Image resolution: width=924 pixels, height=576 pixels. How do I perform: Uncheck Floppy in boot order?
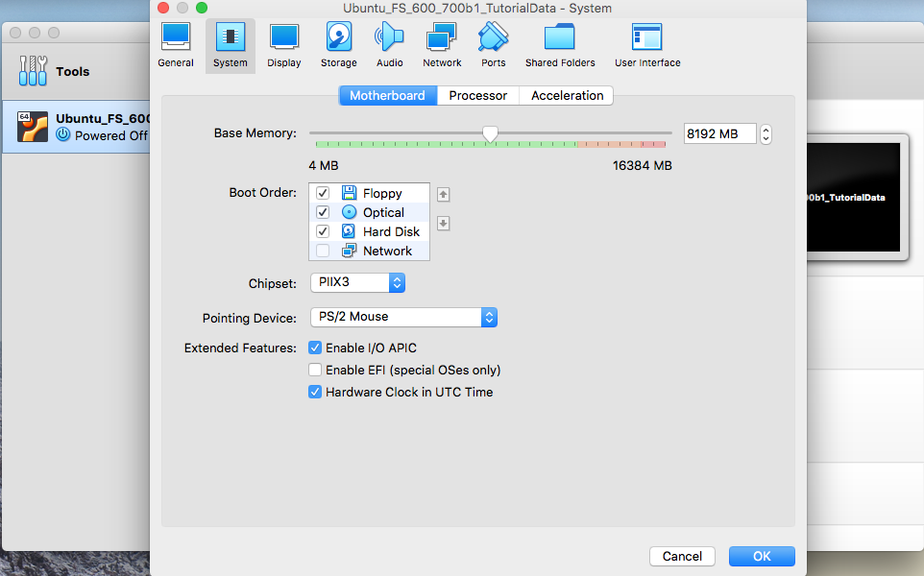pos(323,193)
